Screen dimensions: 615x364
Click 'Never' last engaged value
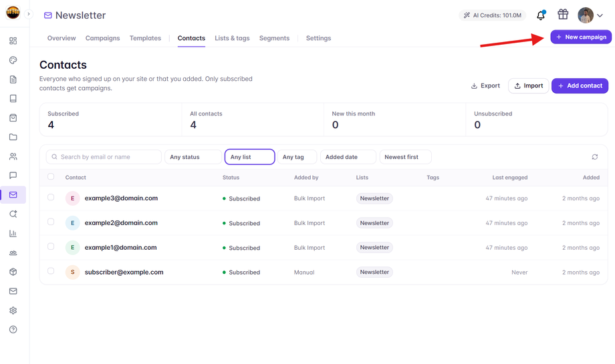click(519, 272)
